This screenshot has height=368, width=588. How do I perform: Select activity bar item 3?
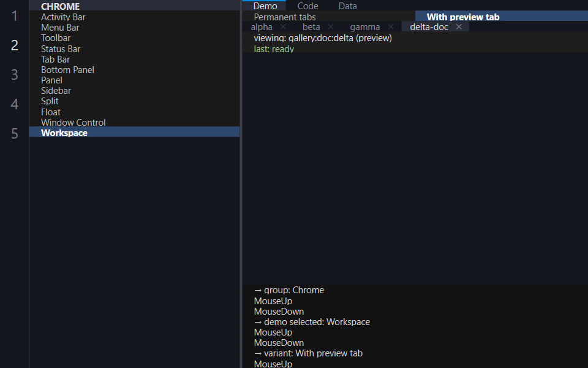[x=15, y=74]
